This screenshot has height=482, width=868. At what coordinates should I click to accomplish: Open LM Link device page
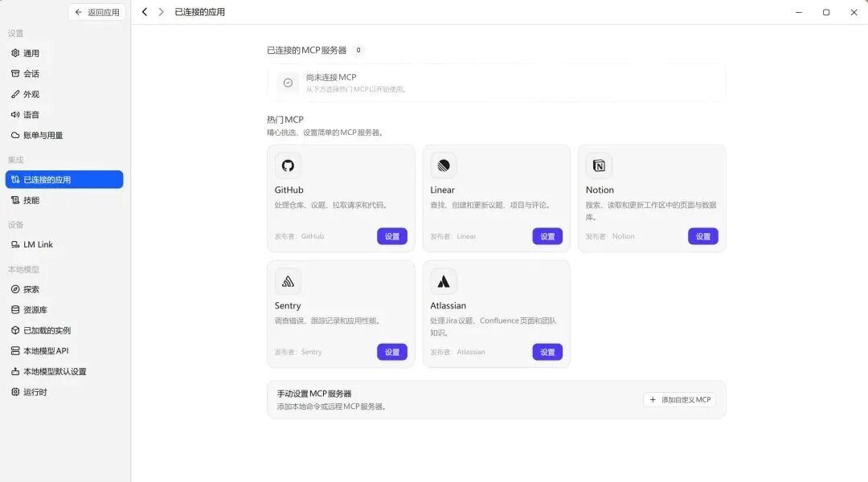pyautogui.click(x=64, y=244)
